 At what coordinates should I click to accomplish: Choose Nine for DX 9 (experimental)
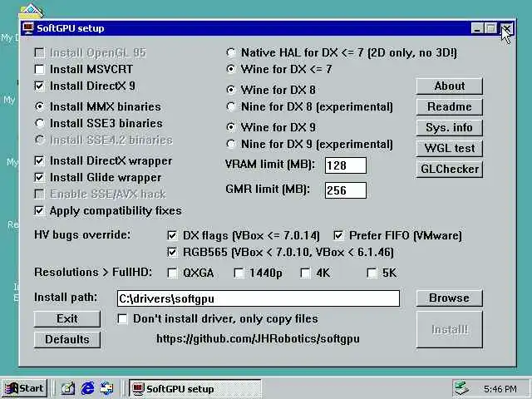[231, 144]
